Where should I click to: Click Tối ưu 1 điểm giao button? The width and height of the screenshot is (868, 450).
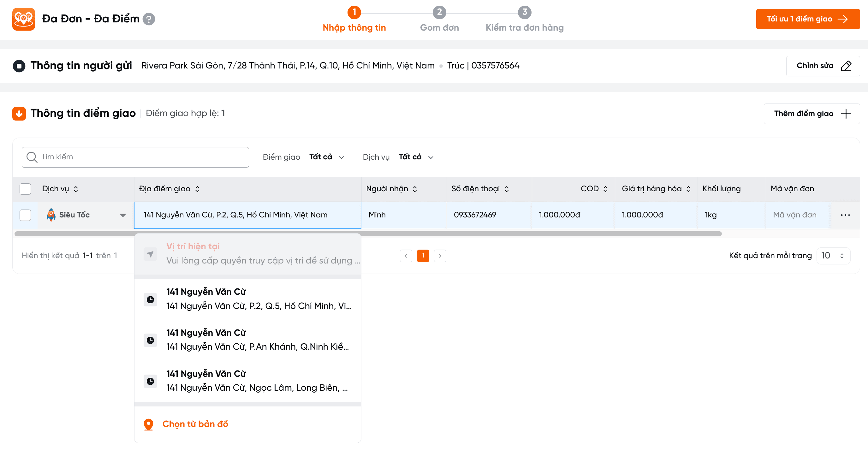807,19
